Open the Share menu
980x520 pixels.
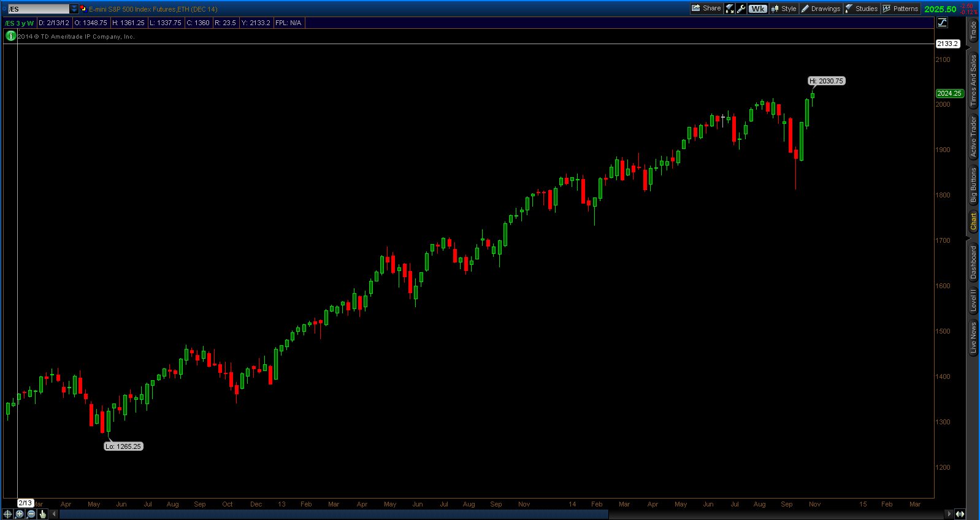[x=706, y=9]
